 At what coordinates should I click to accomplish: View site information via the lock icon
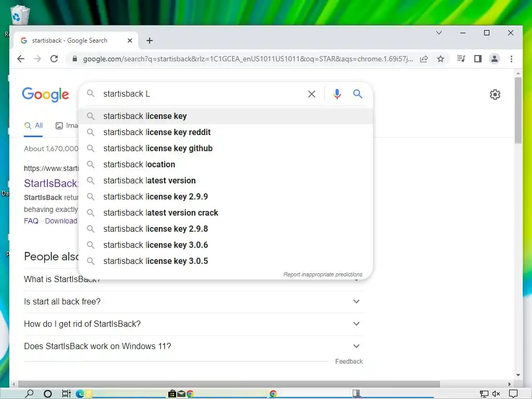click(x=75, y=59)
